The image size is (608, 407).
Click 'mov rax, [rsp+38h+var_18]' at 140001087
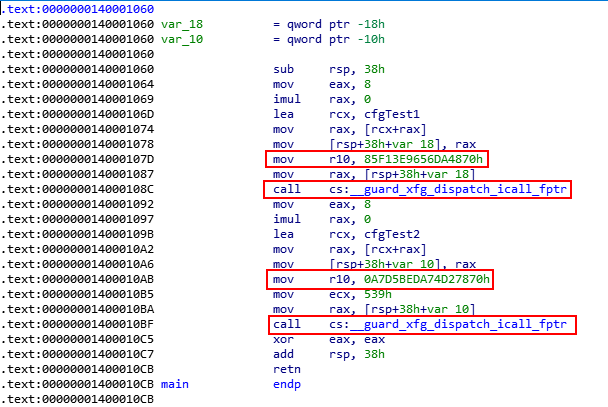tap(374, 174)
